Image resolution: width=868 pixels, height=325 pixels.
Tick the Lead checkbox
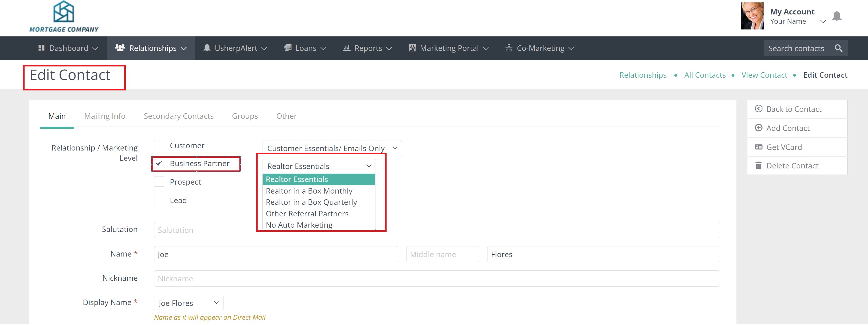click(x=159, y=200)
